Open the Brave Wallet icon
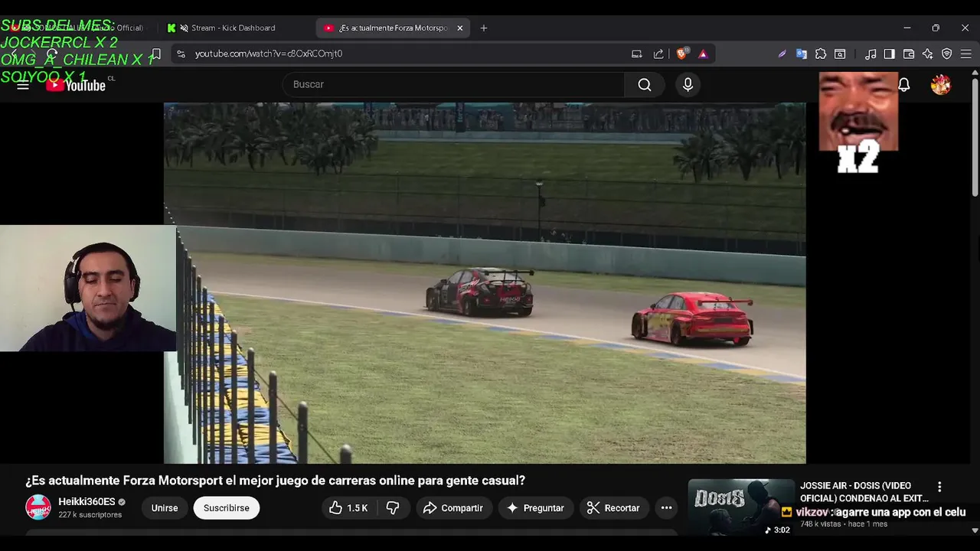Viewport: 980px width, 551px height. click(909, 54)
